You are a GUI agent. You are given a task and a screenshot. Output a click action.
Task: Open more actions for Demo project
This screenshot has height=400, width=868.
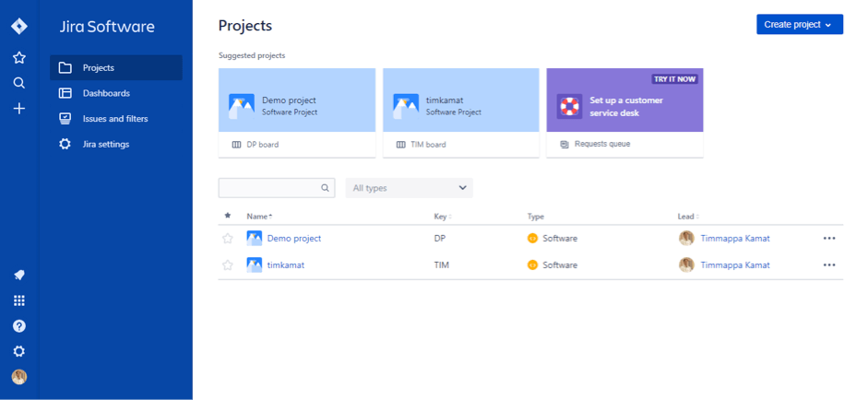tap(829, 239)
